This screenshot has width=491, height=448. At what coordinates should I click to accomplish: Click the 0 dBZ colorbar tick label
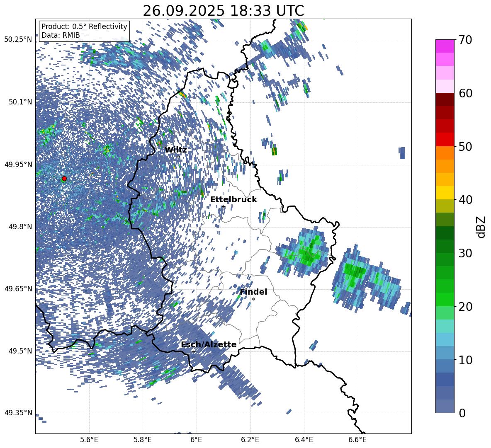coord(462,413)
